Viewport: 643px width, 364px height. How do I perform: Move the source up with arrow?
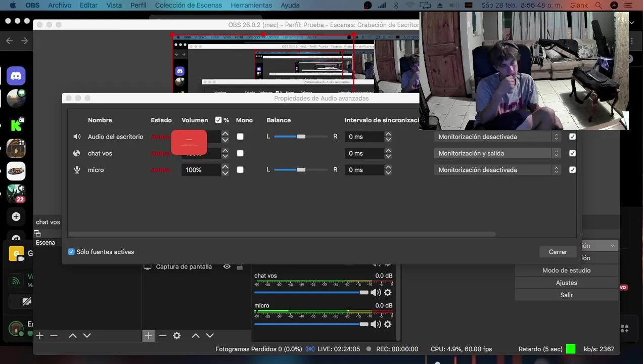[196, 335]
